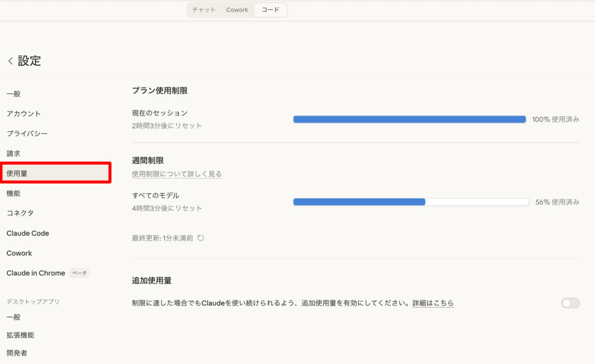Image resolution: width=595 pixels, height=364 pixels.
Task: Open the 一般 settings section at top
Action: (14, 93)
